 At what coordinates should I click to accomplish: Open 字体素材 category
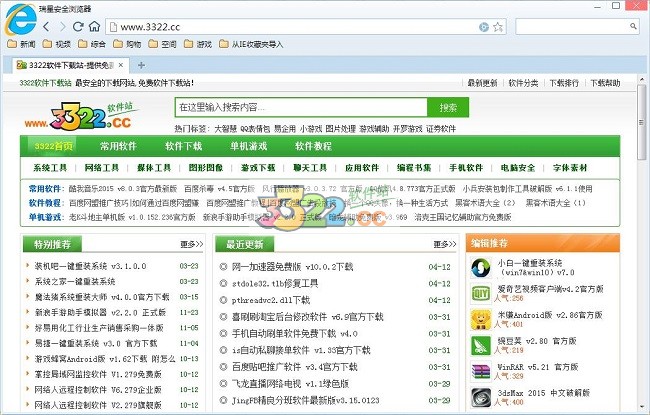point(570,168)
